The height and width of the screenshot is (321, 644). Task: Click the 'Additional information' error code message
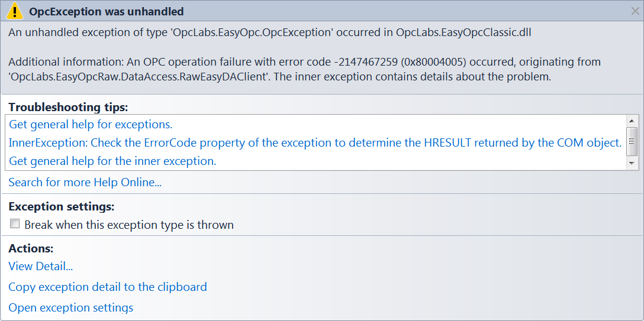point(304,69)
